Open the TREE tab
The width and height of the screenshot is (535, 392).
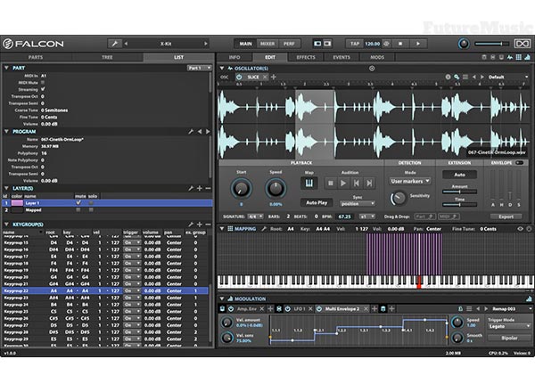107,57
